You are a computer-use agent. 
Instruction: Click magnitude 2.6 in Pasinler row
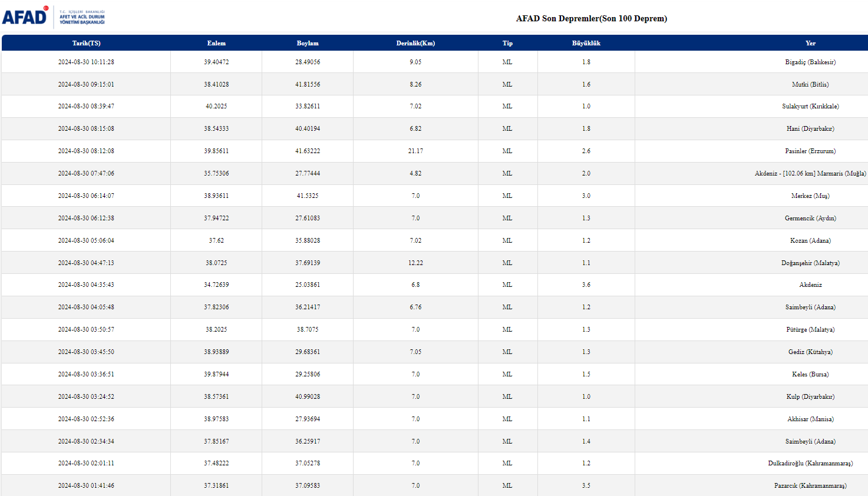pyautogui.click(x=586, y=151)
